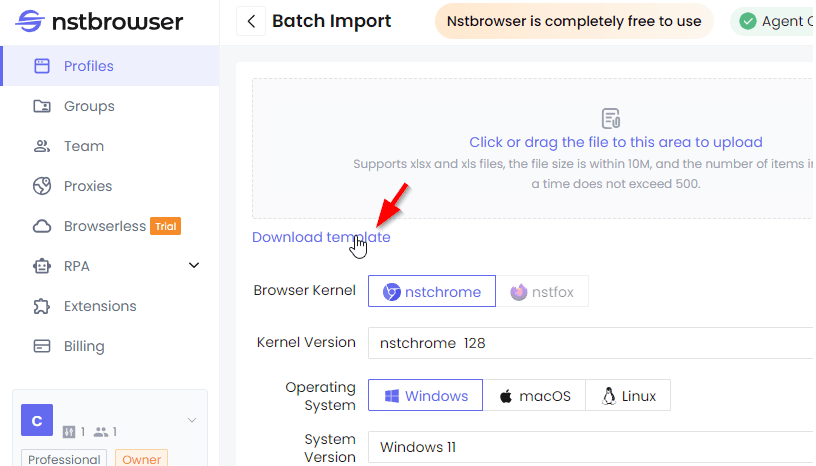The image size is (816, 466).
Task: Click the Extensions puzzle icon
Action: click(42, 306)
